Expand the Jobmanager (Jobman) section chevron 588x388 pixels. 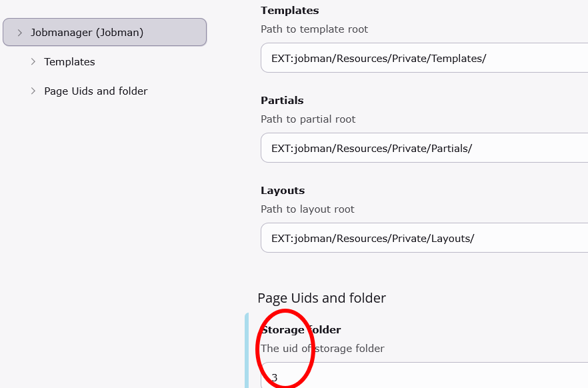click(20, 32)
